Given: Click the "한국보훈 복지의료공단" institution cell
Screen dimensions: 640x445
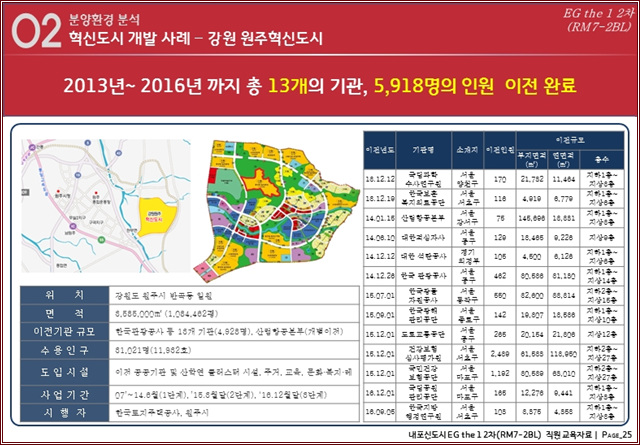Looking at the screenshot, I should 423,199.
